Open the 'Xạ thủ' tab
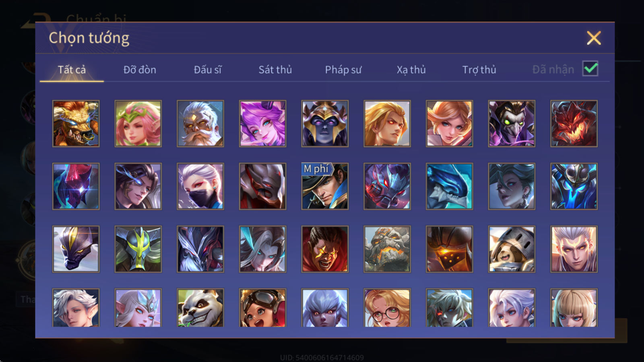 tap(411, 70)
